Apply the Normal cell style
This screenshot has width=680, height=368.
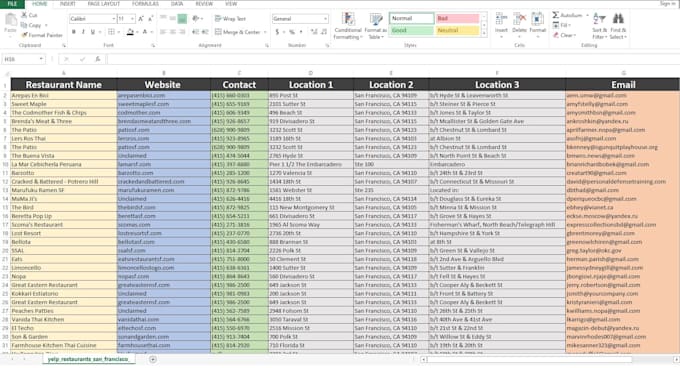412,18
